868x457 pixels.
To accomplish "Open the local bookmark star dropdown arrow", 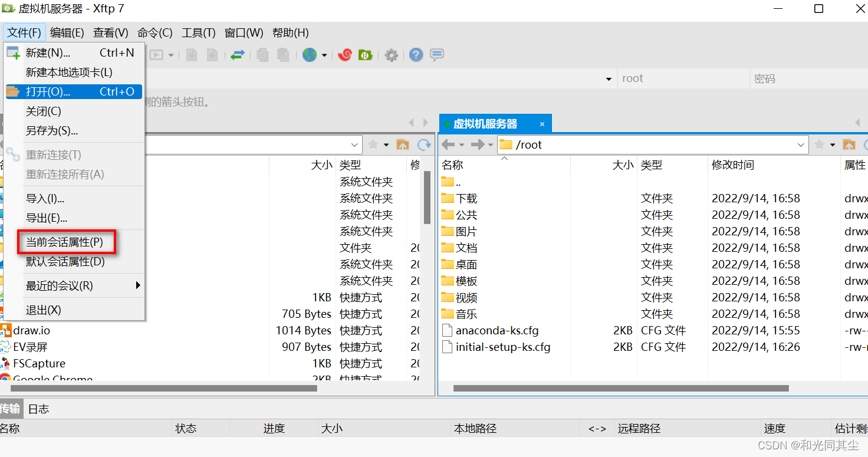I will (x=387, y=144).
